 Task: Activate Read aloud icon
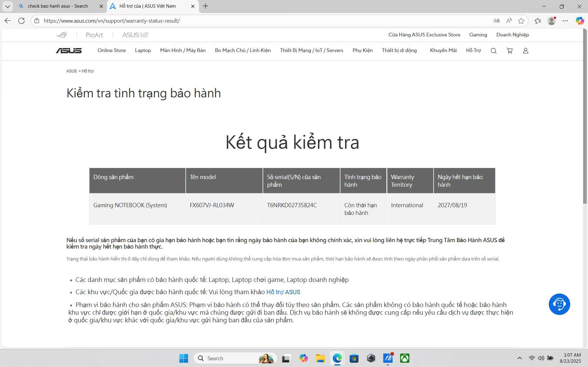[509, 21]
